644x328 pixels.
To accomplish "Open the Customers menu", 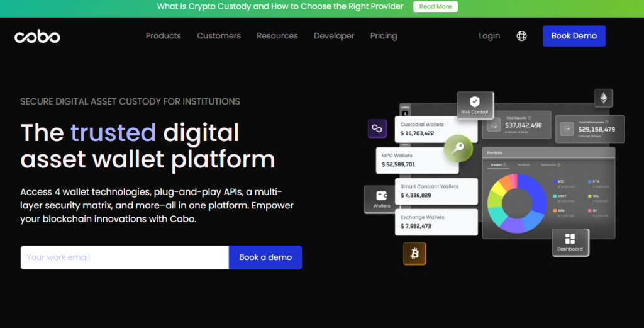I will click(x=219, y=36).
